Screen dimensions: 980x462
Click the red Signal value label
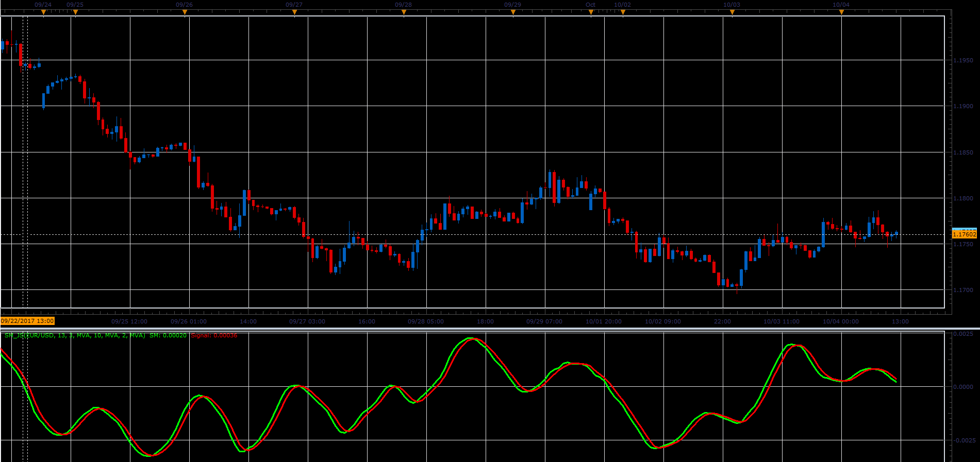coord(214,335)
